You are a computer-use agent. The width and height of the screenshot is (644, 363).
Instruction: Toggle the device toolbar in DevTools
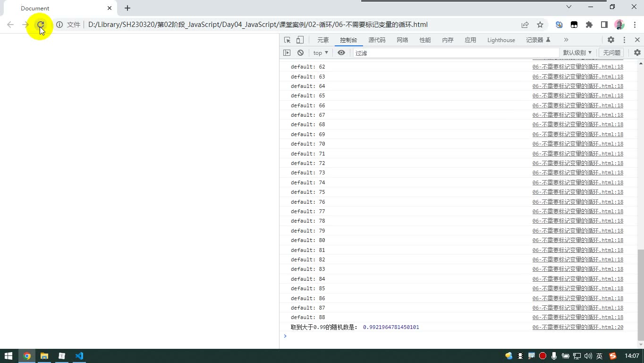coord(300,40)
